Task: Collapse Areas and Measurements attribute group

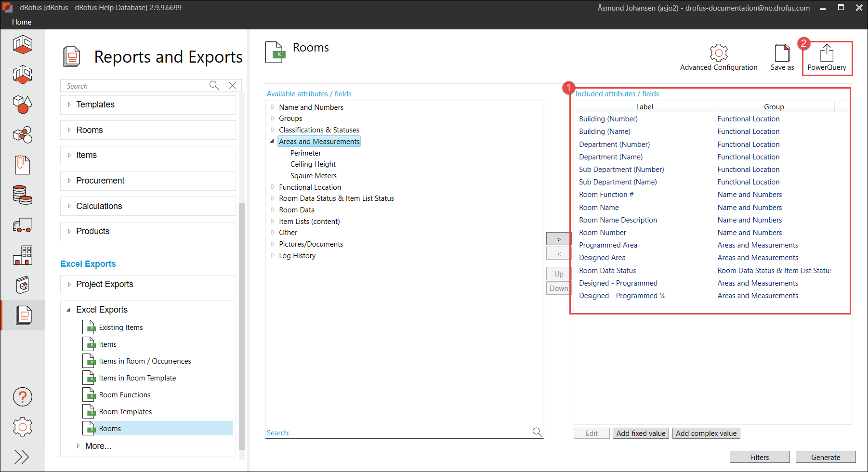Action: (x=272, y=141)
